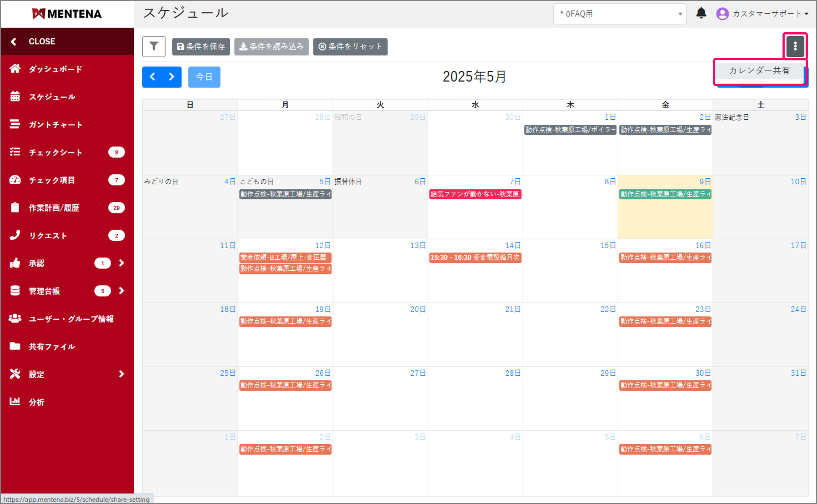This screenshot has width=817, height=504.
Task: Expand the 承認 approval submenu chevron
Action: 122,263
